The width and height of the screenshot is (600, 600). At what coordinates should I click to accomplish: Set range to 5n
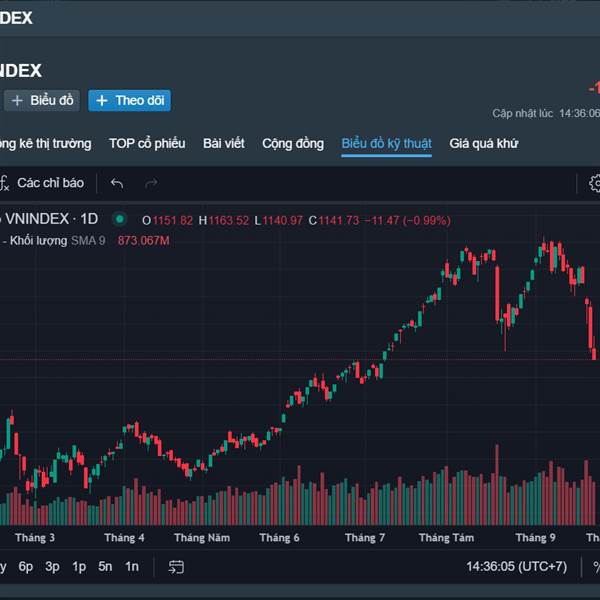point(105,567)
